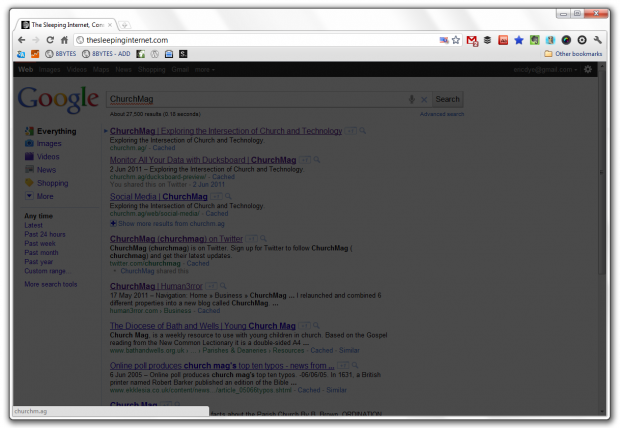Filter by Images in the left sidebar
The width and height of the screenshot is (620, 428).
(49, 144)
